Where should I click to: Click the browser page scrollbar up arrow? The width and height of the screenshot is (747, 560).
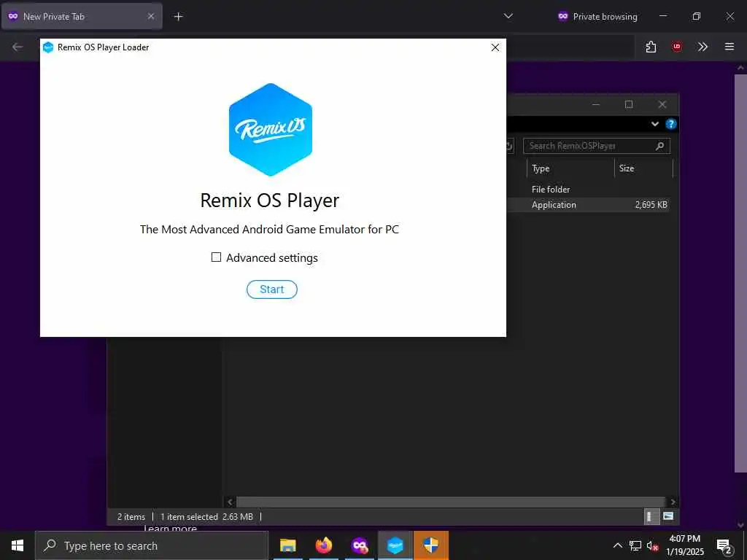coord(741,68)
